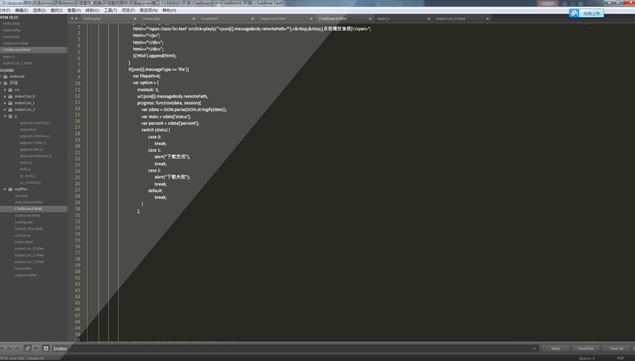Click the highlight matches icon

pyautogui.click(x=46, y=348)
